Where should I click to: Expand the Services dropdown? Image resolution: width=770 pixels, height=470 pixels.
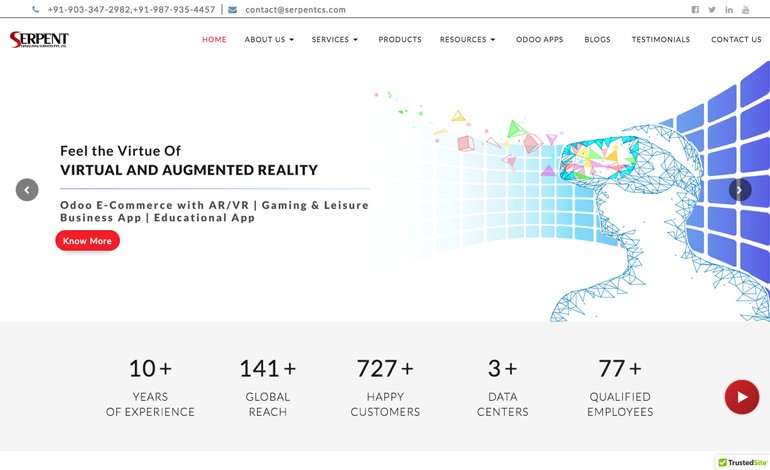(x=334, y=39)
